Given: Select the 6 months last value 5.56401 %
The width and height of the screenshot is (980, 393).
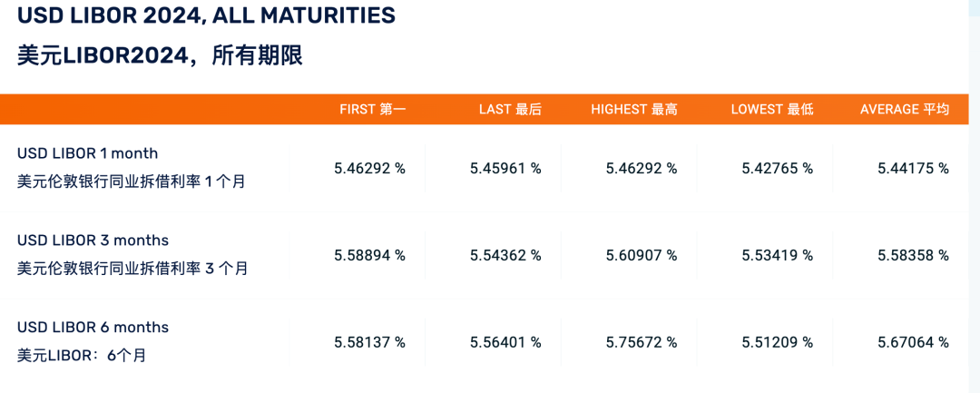Looking at the screenshot, I should 505,342.
